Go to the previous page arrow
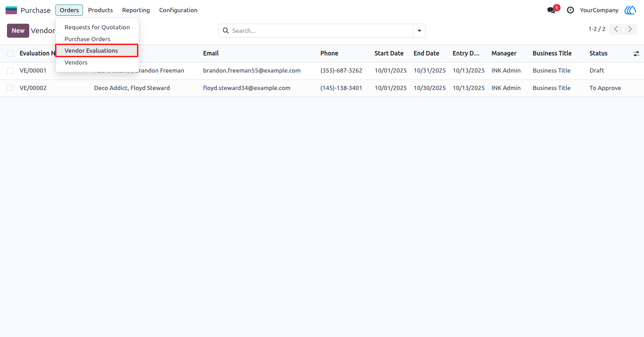 pos(616,29)
